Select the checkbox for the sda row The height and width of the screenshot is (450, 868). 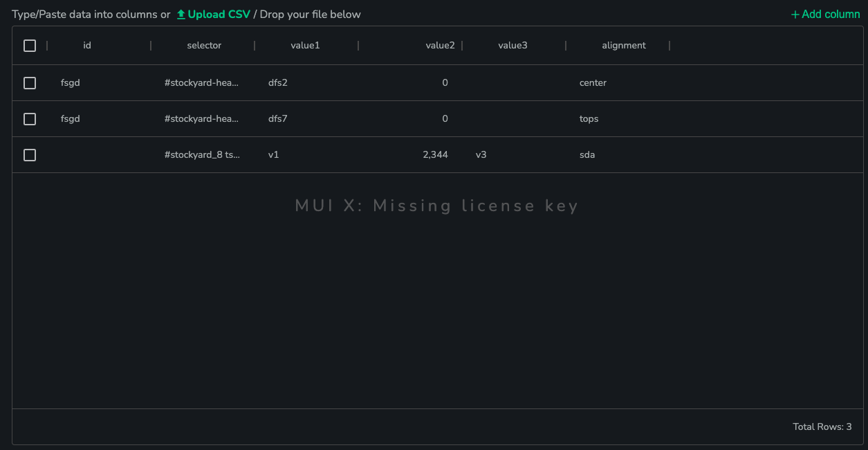click(30, 155)
